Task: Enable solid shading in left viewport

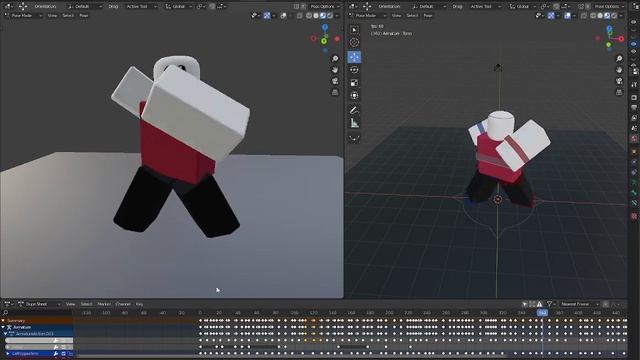Action: pyautogui.click(x=316, y=16)
